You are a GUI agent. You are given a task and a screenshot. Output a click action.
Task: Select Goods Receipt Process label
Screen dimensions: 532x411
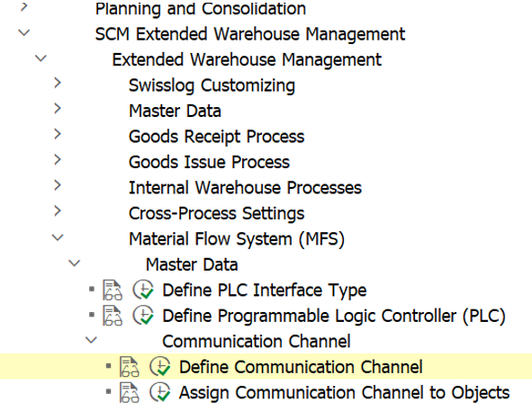pos(216,137)
